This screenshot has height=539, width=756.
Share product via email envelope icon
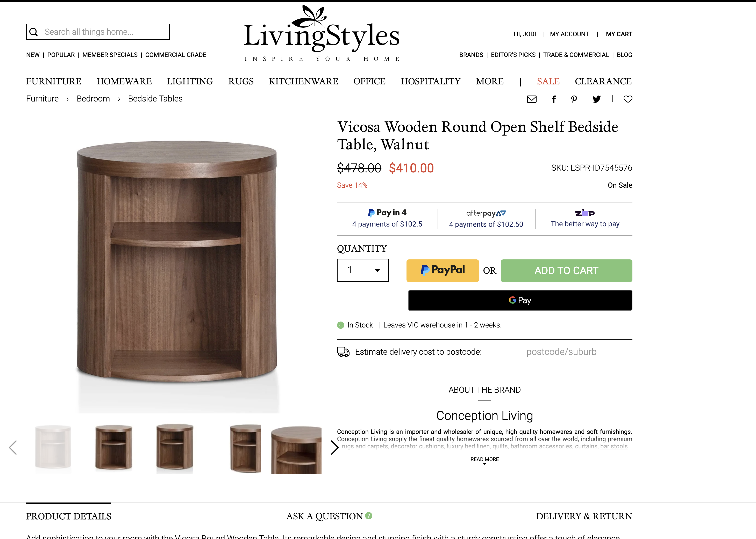click(x=531, y=99)
